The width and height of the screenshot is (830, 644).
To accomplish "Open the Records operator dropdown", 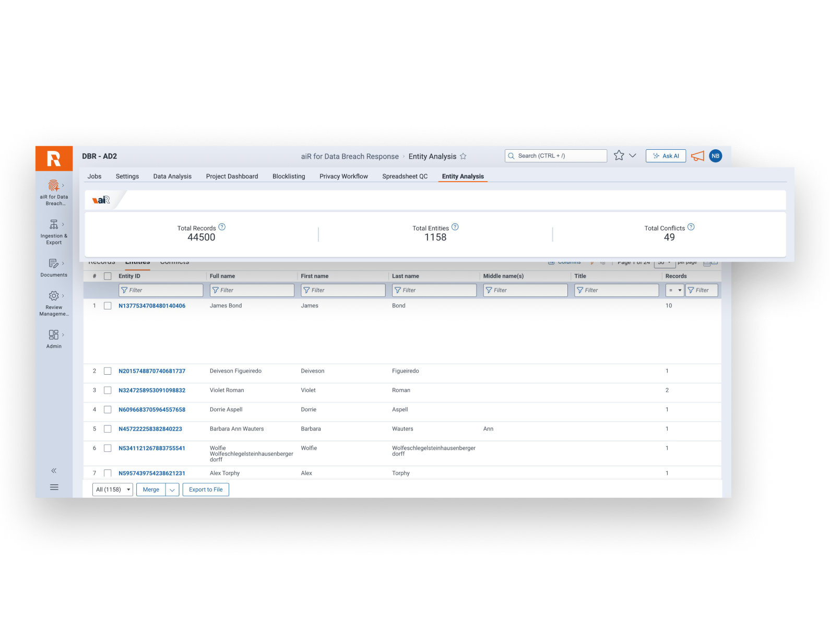I will click(x=675, y=290).
